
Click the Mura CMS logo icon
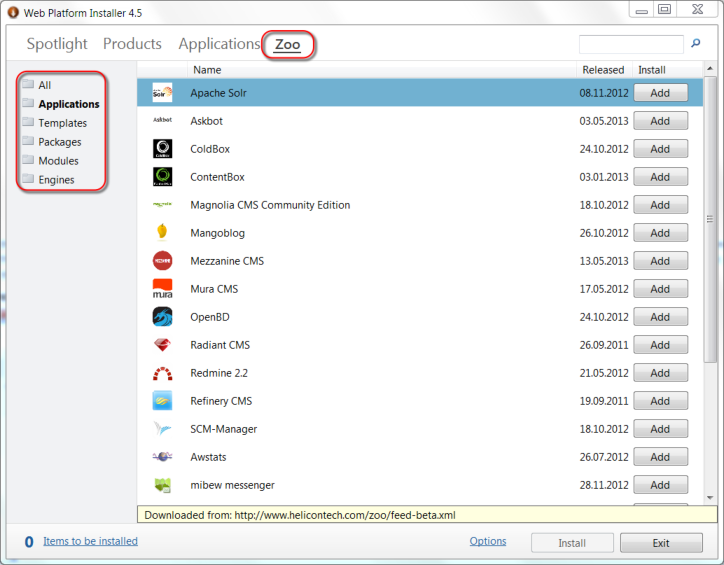(162, 289)
